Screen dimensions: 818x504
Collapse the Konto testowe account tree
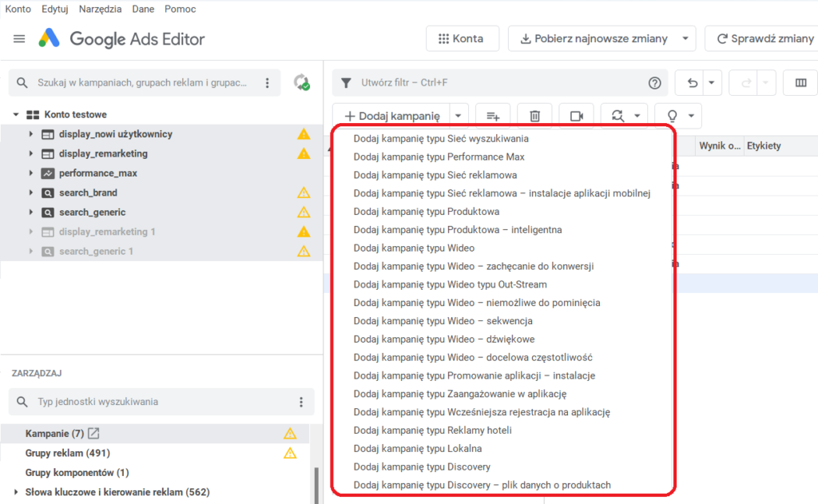coord(16,114)
